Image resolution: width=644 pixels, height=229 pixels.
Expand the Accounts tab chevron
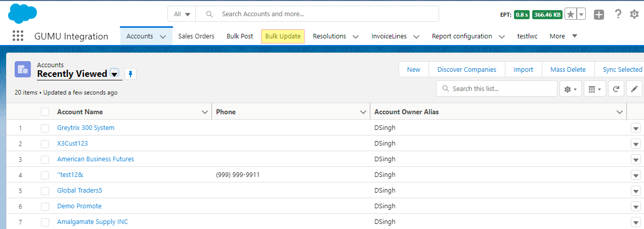[x=163, y=36]
